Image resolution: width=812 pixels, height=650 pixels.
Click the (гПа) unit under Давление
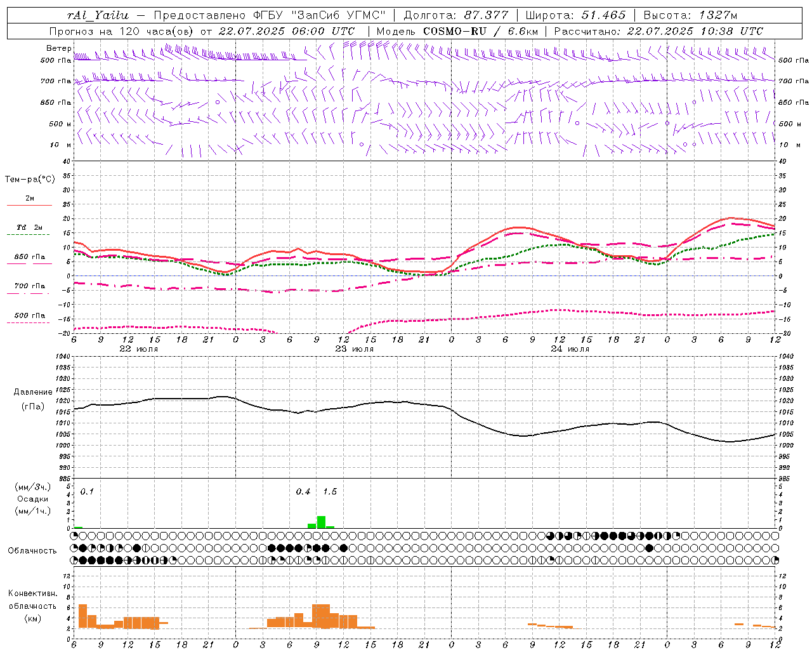33,406
